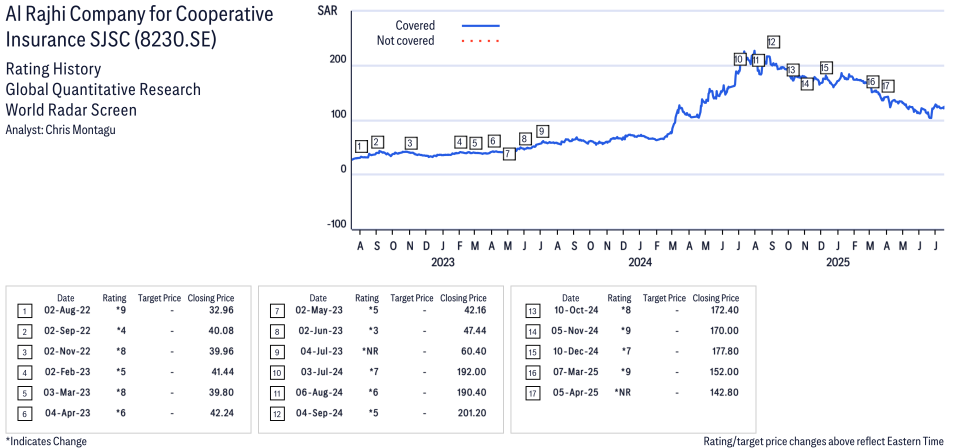
Task: Click the closing price '60.40'
Action: pyautogui.click(x=474, y=351)
